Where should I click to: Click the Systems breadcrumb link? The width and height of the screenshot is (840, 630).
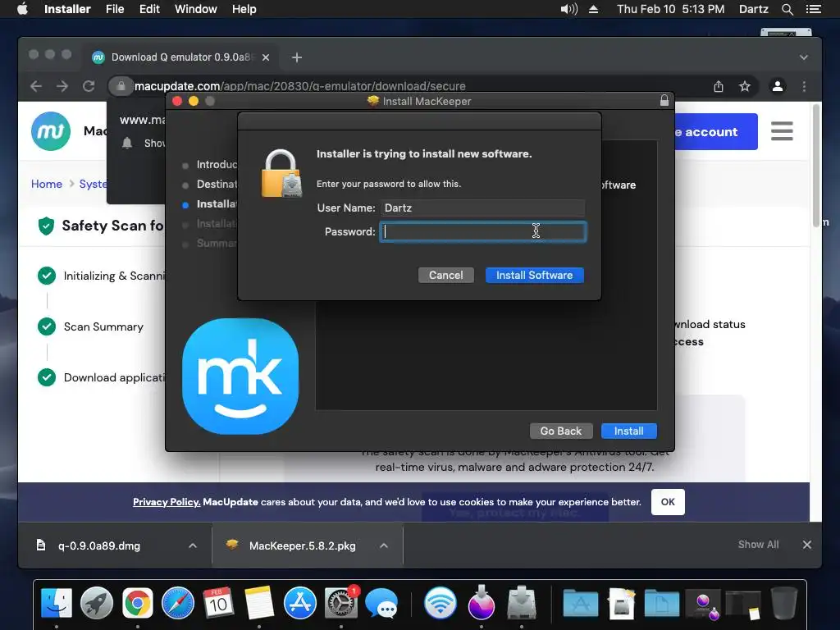[x=94, y=184]
